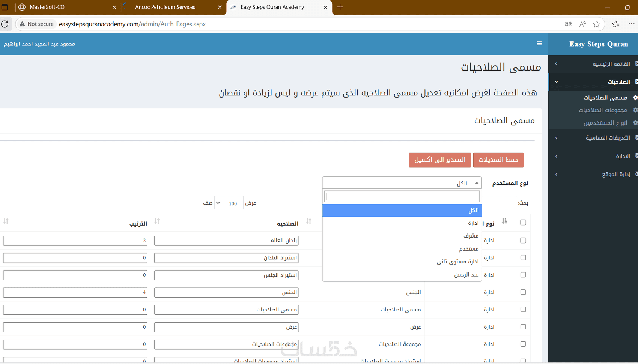638x364 pixels.
Task: Click the sort icon beside the header checkbox
Action: tap(505, 221)
